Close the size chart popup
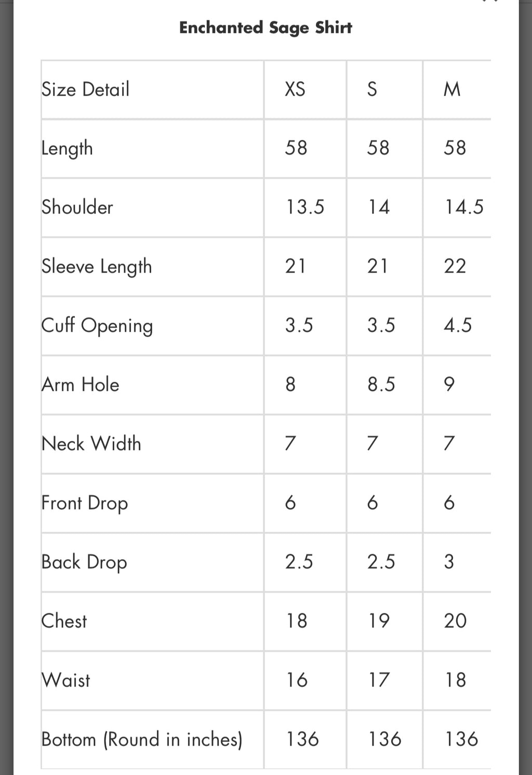 tap(490, 2)
